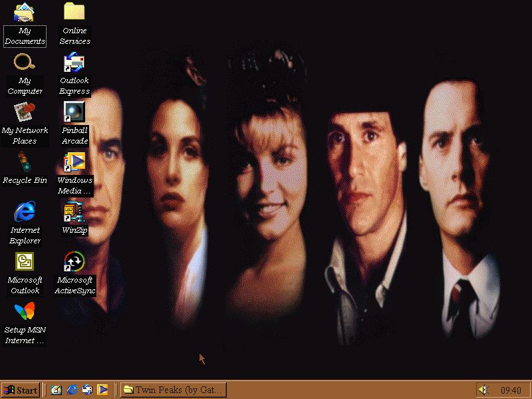Select the Pinball Arcade shortcut

[74, 112]
